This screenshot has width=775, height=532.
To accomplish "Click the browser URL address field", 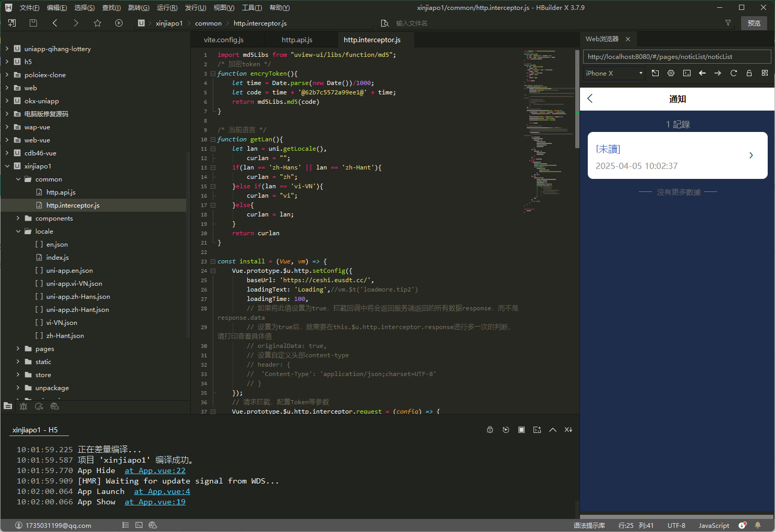I will pos(677,56).
